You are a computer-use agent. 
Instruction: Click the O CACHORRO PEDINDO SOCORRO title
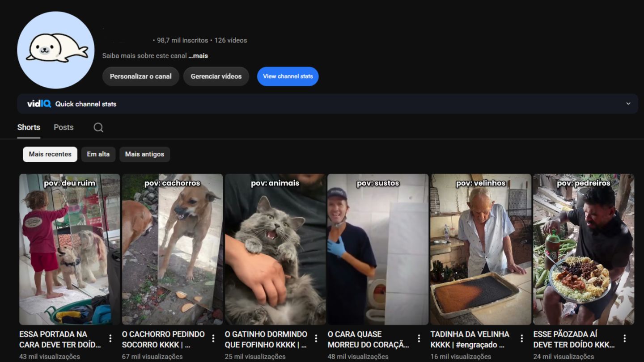[163, 339]
